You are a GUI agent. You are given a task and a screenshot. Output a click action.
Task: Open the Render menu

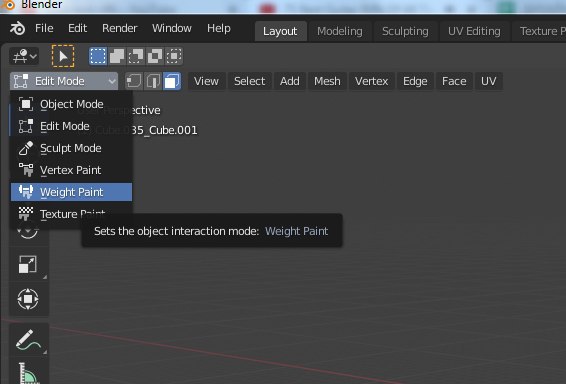(119, 28)
